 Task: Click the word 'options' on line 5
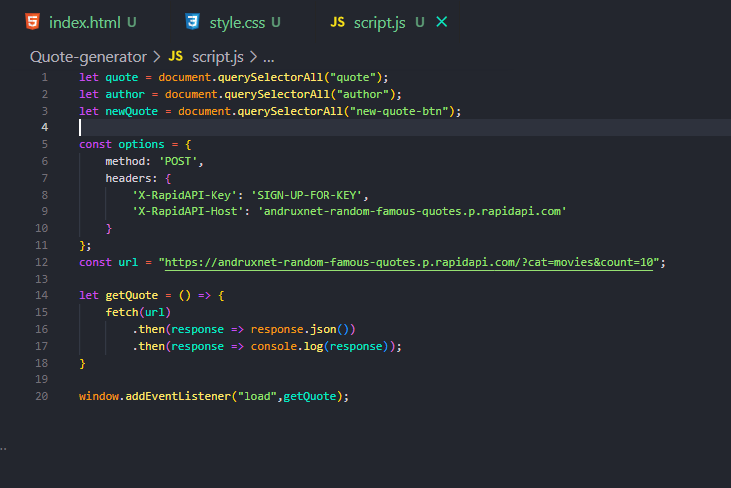coord(141,144)
